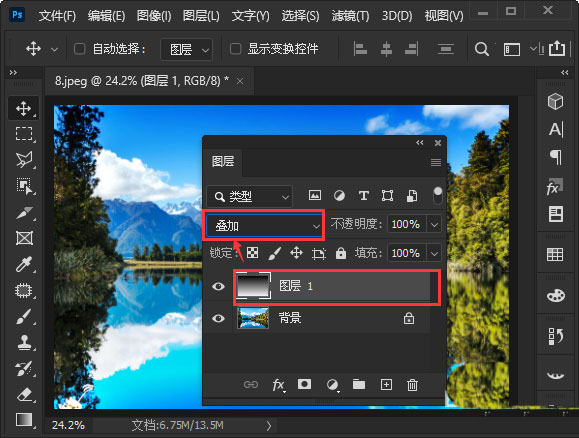Viewport: 579px width, 438px height.
Task: Click the lock all padlock icon
Action: tap(340, 253)
